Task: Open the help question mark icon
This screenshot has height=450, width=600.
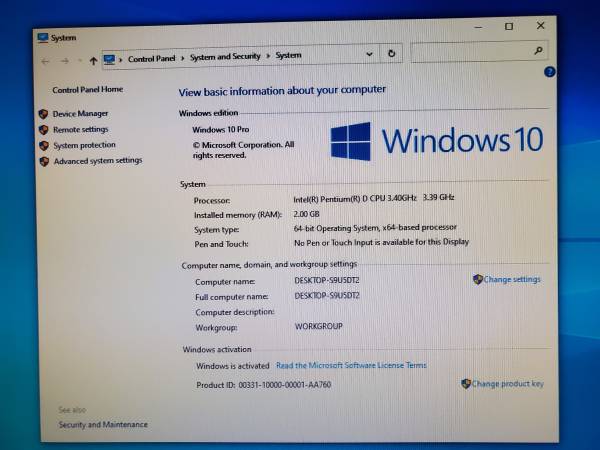Action: coord(549,72)
